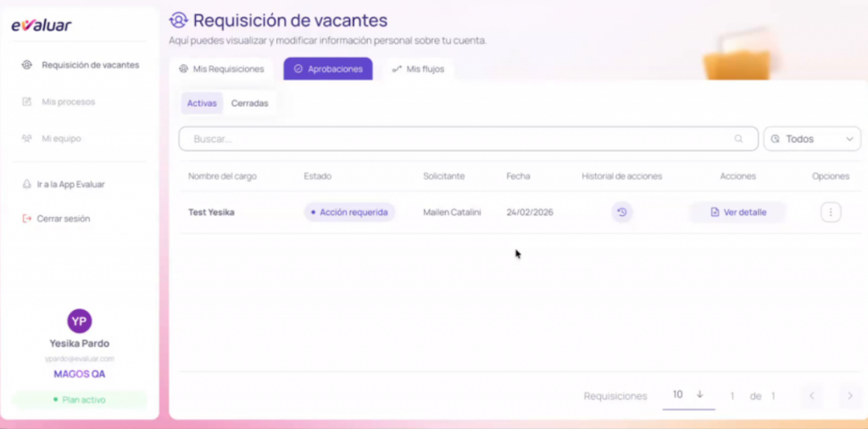Viewport: 868px width, 429px height.
Task: Open the three-dot options menu for Test Yesika
Action: 831,212
